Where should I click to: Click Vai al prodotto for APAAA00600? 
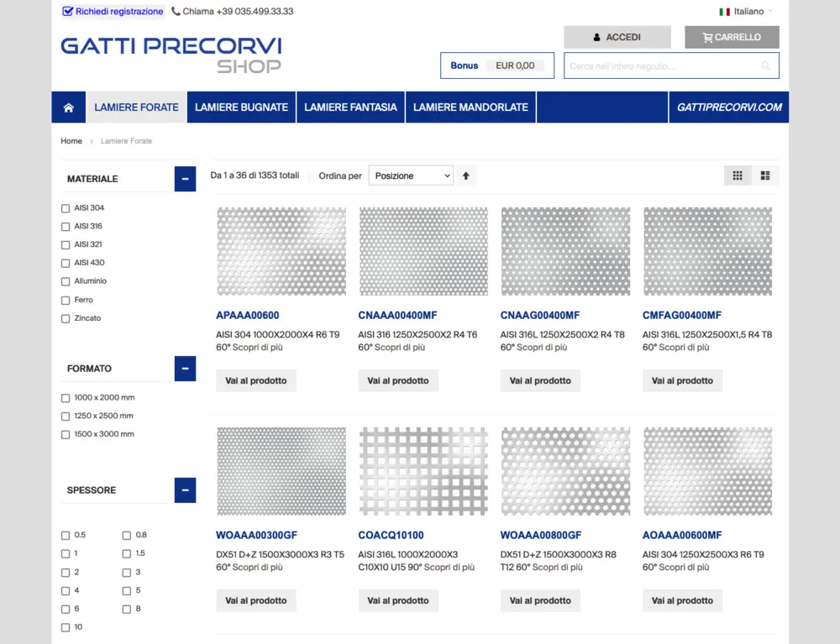256,380
